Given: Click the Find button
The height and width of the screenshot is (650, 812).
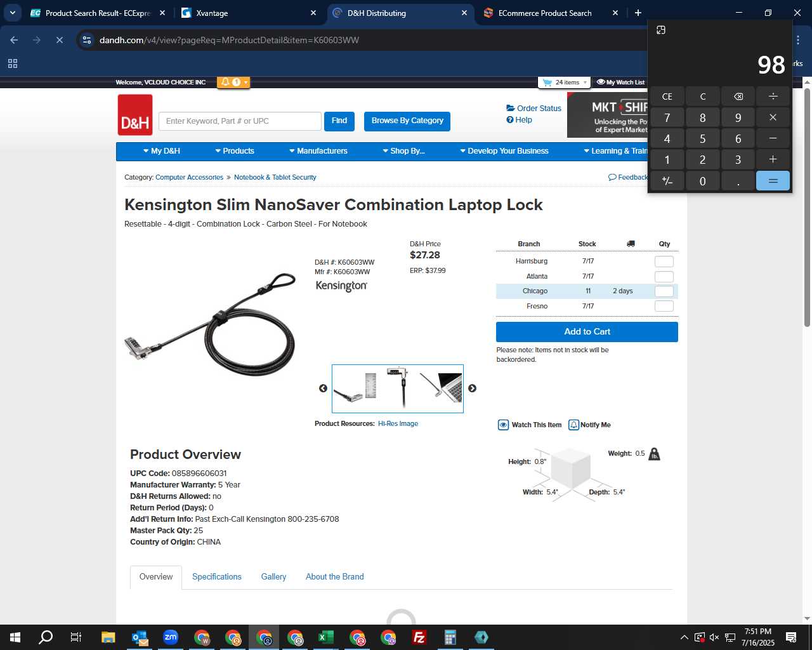Looking at the screenshot, I should tap(339, 121).
